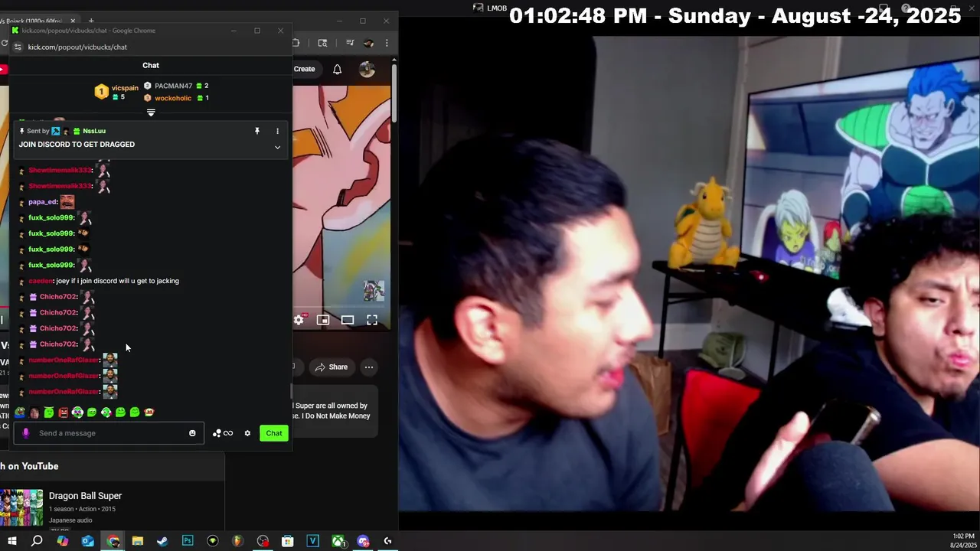Click the video corner channel watermark thumbnail
Screen dimensions: 980x551
pos(374,291)
